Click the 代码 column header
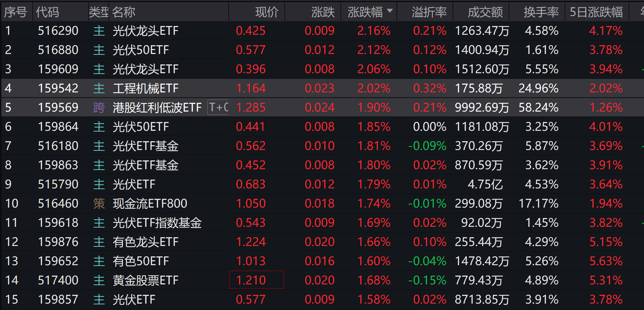The image size is (644, 310). tap(48, 12)
